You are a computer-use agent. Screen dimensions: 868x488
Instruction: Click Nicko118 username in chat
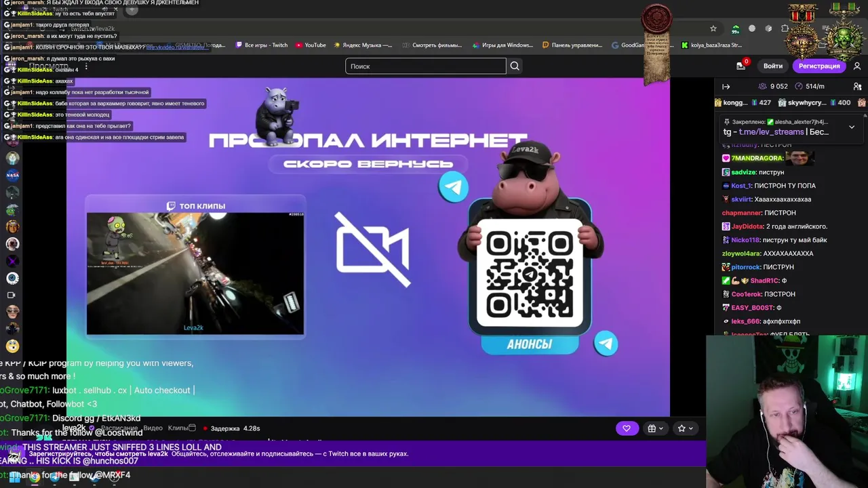coord(745,240)
